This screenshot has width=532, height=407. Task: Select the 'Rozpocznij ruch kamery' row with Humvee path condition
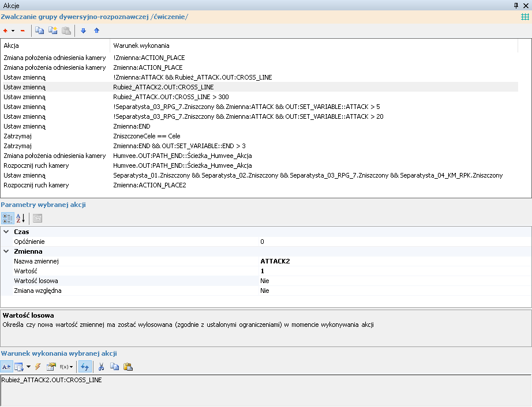[x=260, y=165]
